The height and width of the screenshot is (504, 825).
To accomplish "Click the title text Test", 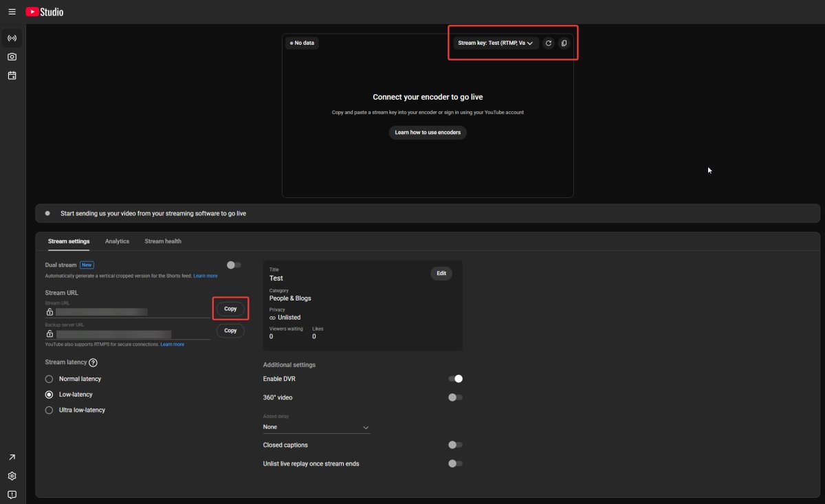I will tap(276, 278).
